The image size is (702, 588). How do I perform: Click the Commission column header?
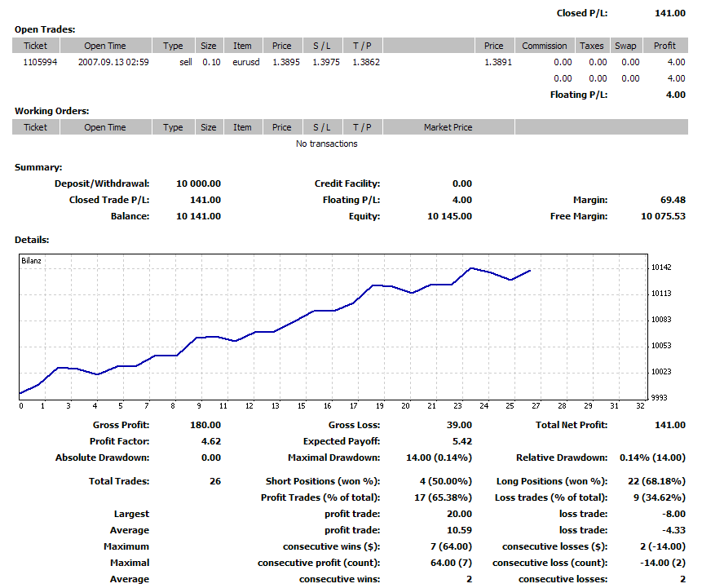coord(545,46)
